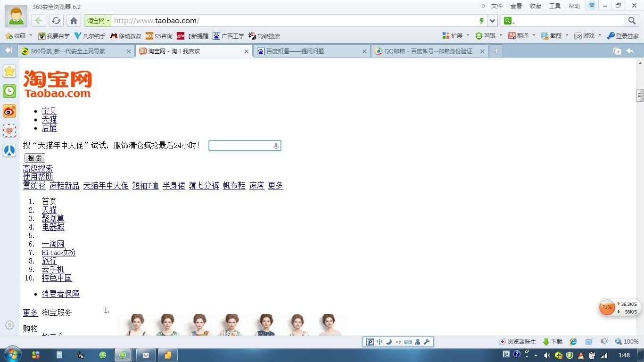The image size is (644, 362).
Task: Expand the 翻译 translate dropdown
Action: tap(534, 35)
